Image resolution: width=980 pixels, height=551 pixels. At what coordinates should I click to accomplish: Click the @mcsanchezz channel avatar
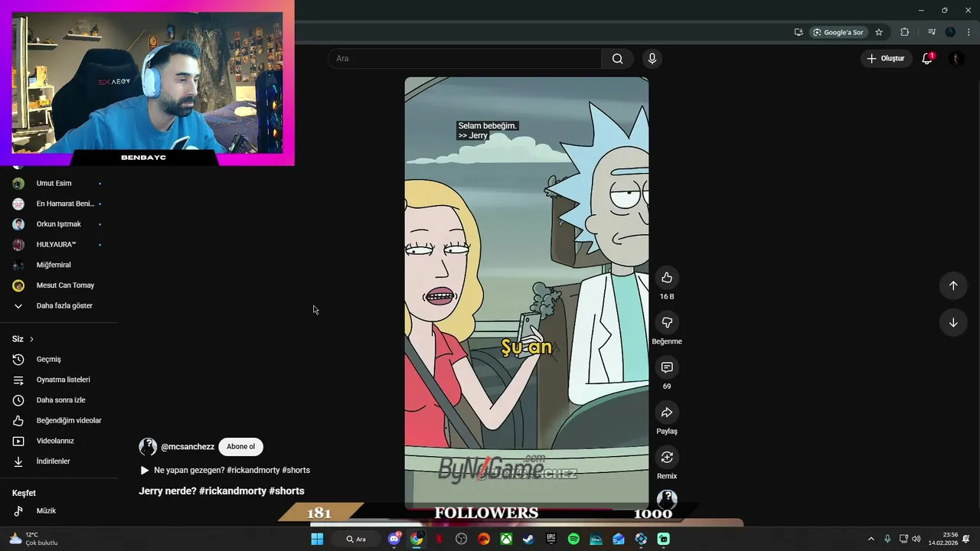pyautogui.click(x=148, y=447)
